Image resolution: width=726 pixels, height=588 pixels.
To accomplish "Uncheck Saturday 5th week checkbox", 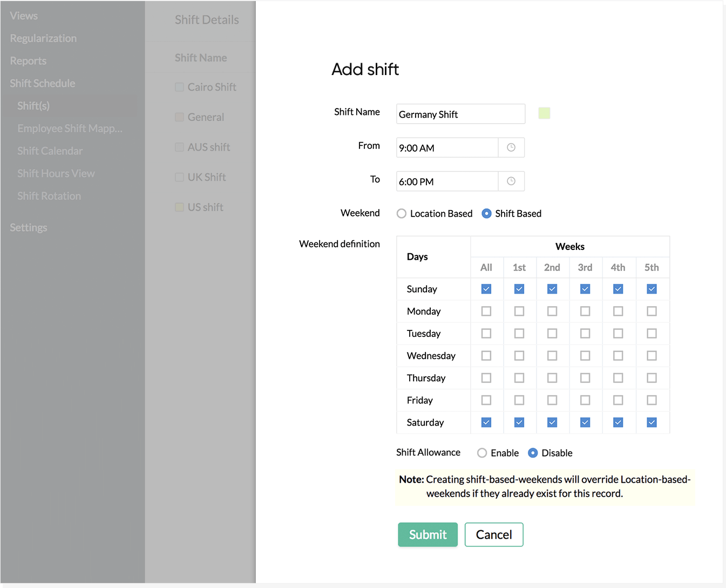I will point(652,422).
